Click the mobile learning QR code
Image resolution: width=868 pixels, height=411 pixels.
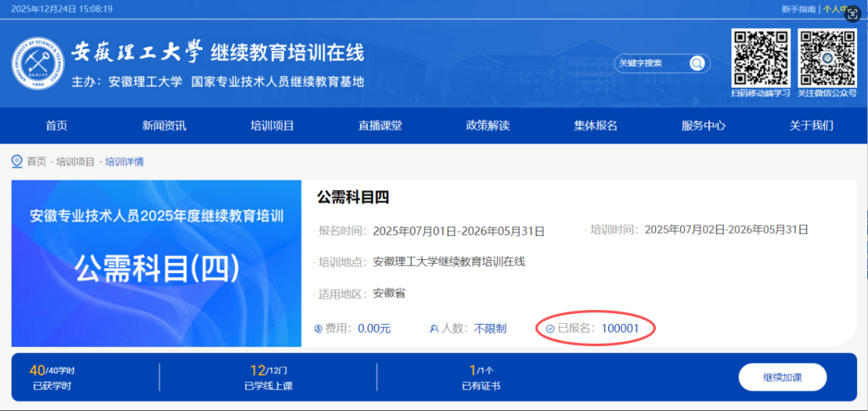760,58
